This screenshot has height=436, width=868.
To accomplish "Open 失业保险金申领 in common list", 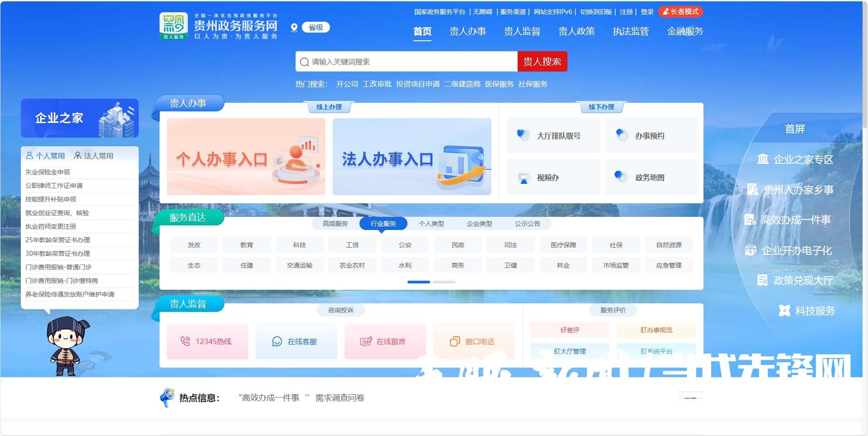I will click(x=48, y=172).
